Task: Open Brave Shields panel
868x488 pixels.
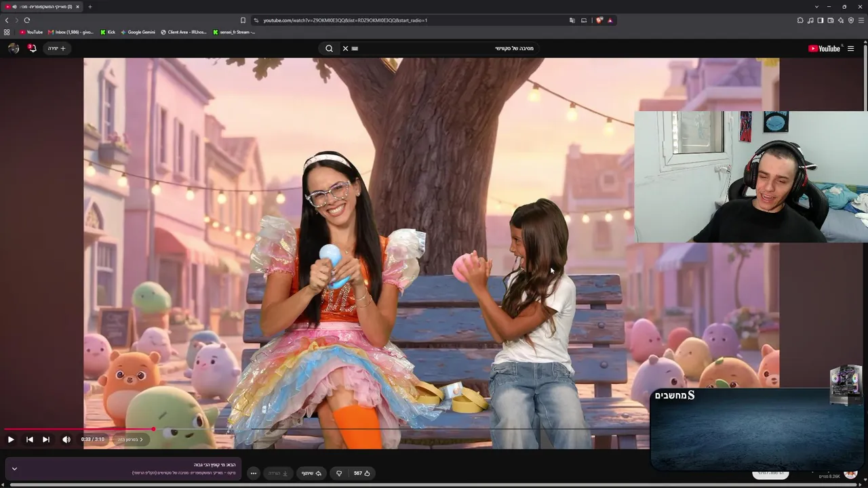Action: point(599,20)
